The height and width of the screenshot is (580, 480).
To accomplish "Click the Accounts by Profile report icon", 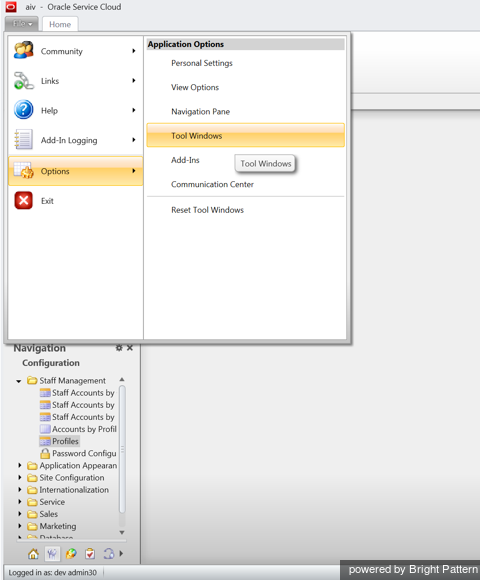I will pyautogui.click(x=45, y=429).
